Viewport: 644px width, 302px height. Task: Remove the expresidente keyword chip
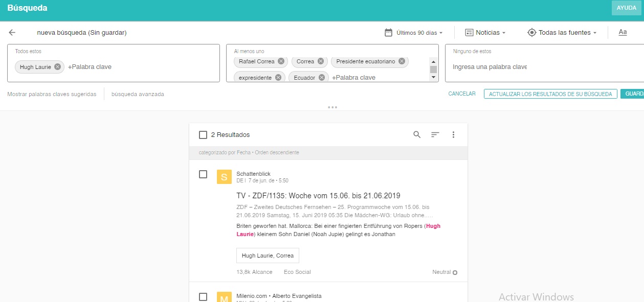(278, 78)
